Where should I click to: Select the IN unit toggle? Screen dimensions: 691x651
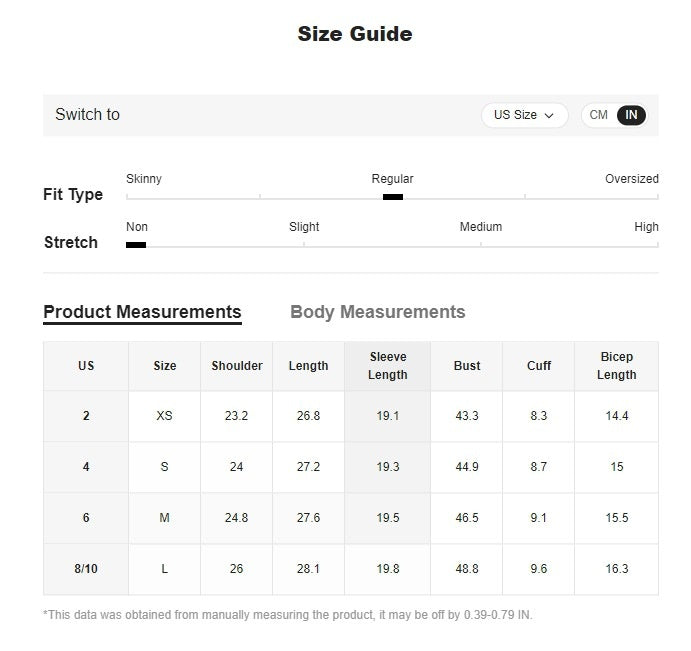coord(631,115)
